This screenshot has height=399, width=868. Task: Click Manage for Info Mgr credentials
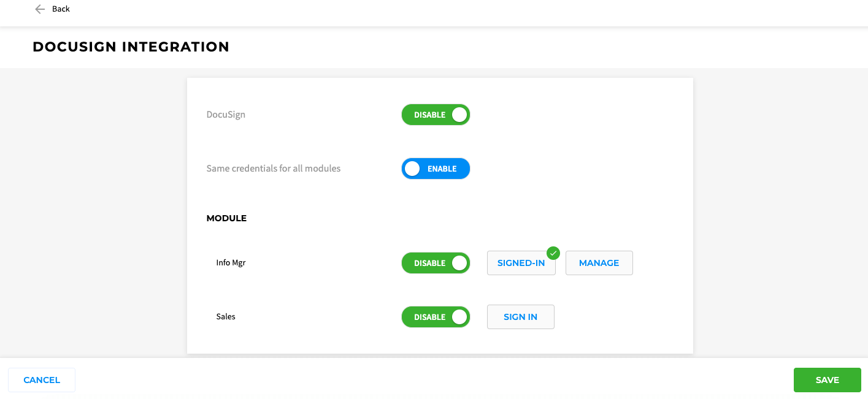pyautogui.click(x=599, y=263)
